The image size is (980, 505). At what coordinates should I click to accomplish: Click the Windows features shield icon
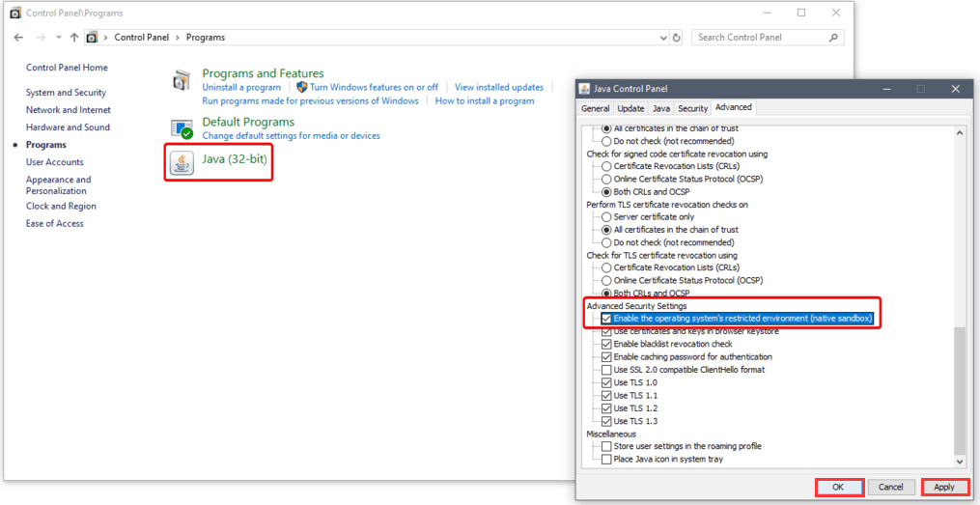(302, 87)
